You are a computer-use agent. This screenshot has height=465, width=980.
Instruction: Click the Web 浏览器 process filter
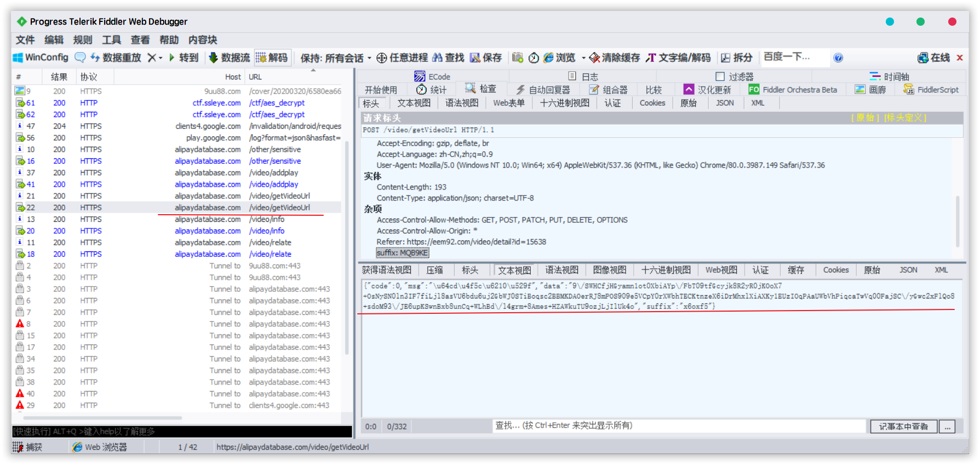(100, 447)
